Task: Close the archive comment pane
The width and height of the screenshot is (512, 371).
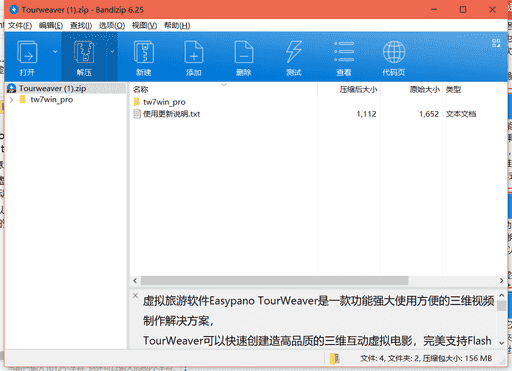Action: pyautogui.click(x=135, y=295)
